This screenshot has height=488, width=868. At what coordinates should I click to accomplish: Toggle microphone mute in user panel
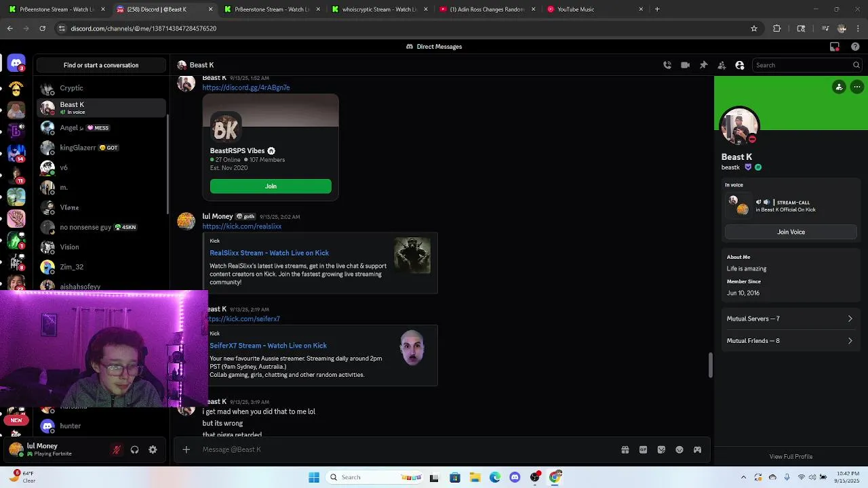(117, 449)
